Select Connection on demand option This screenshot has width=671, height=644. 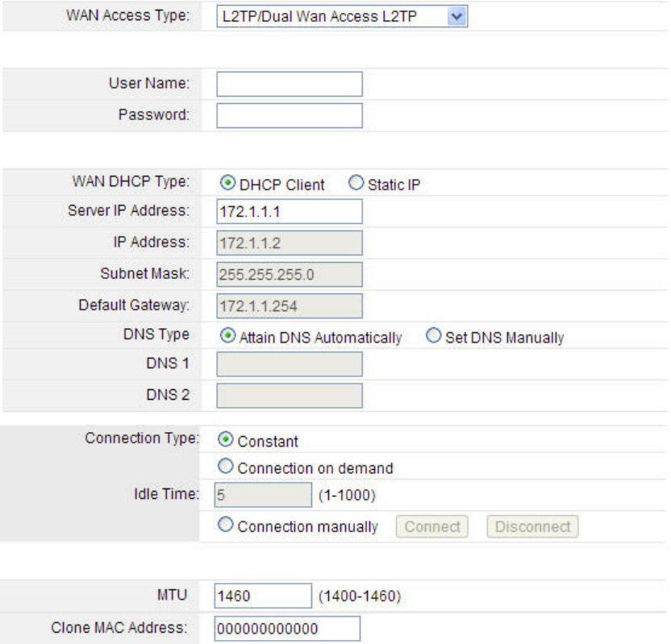pos(226,466)
